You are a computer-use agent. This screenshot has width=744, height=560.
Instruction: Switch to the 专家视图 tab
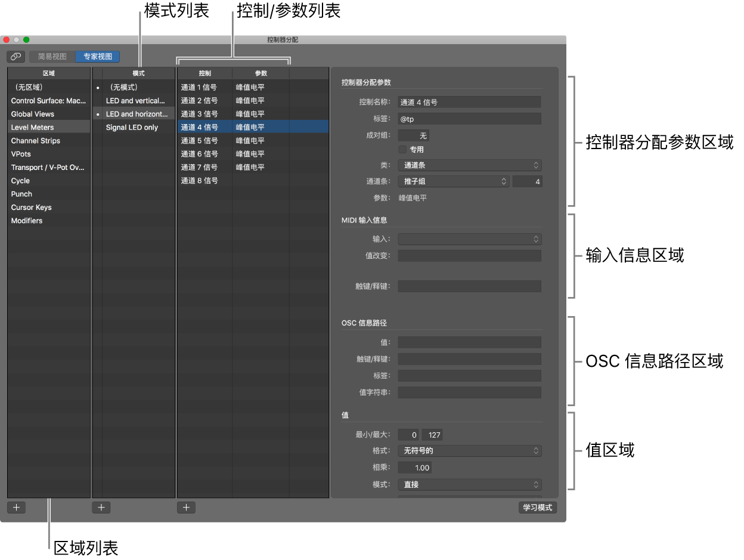point(97,56)
